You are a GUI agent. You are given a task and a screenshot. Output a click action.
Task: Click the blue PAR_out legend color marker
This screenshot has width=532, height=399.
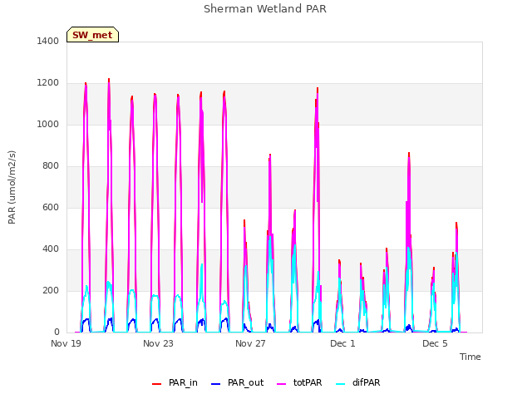pyautogui.click(x=216, y=384)
